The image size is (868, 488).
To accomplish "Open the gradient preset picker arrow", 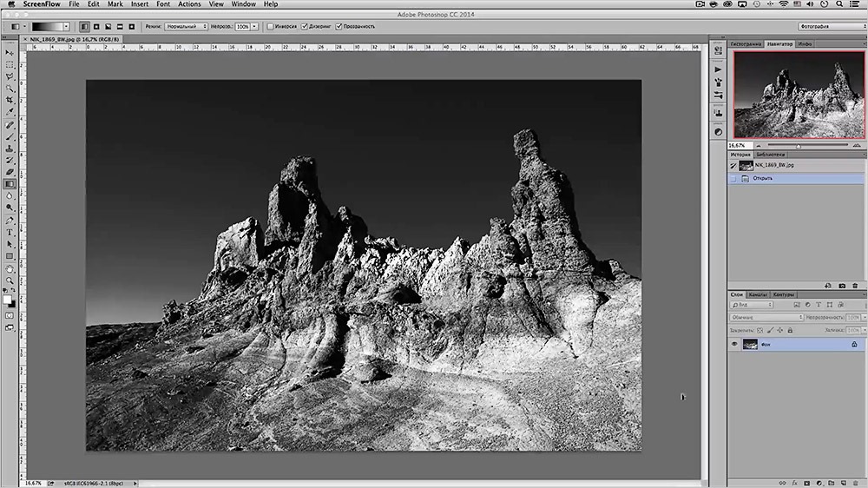I will (67, 27).
